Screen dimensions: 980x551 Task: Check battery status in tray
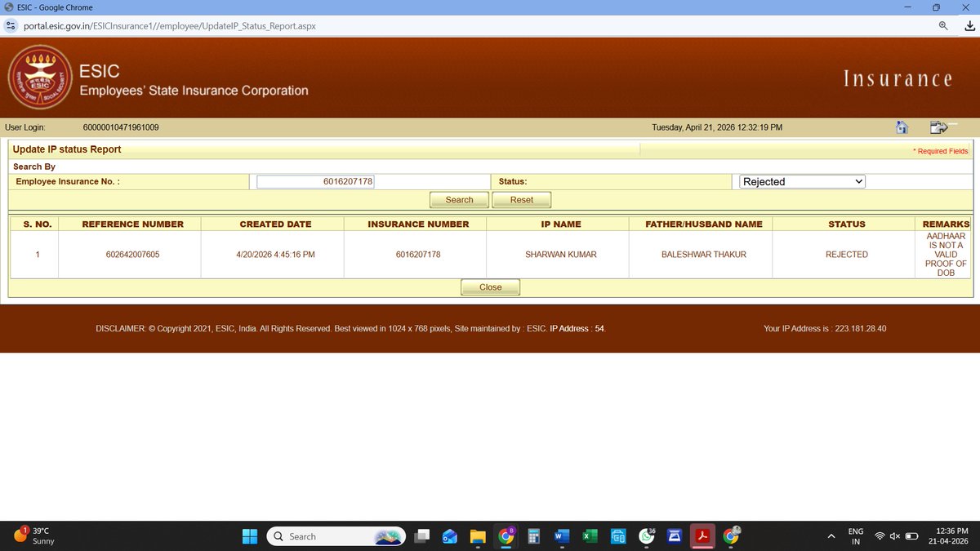click(x=911, y=536)
